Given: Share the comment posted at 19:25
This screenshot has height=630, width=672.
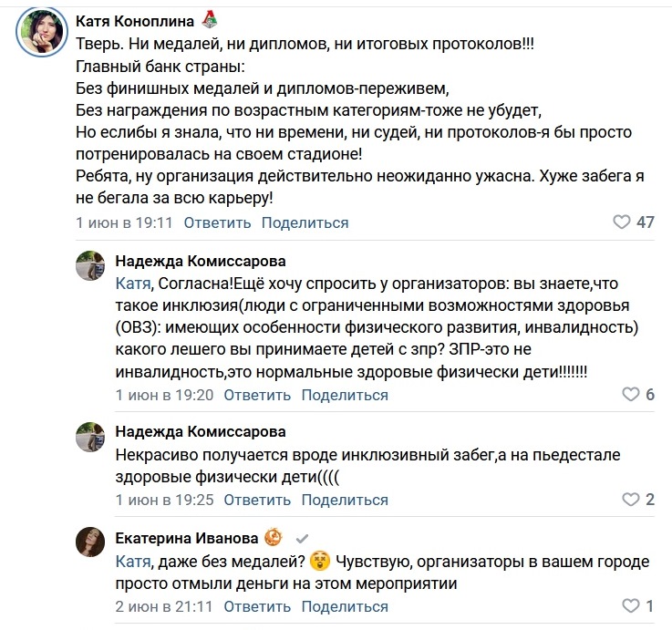Looking at the screenshot, I should tap(344, 500).
